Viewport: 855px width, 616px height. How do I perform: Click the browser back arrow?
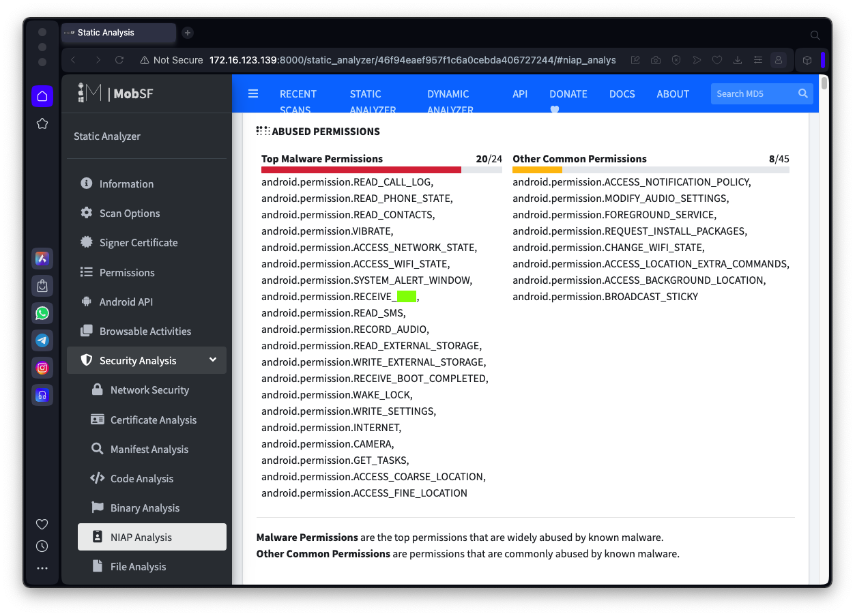point(74,60)
